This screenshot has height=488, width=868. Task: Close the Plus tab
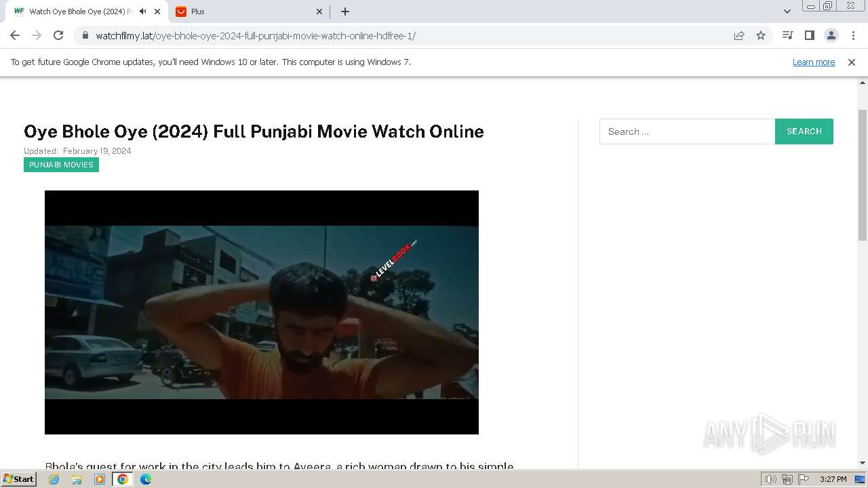point(319,12)
